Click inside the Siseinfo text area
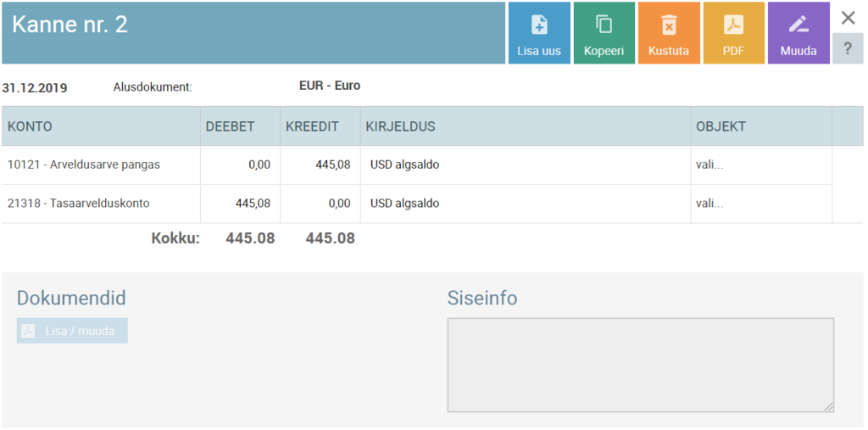Viewport: 868px width, 430px height. pyautogui.click(x=640, y=365)
